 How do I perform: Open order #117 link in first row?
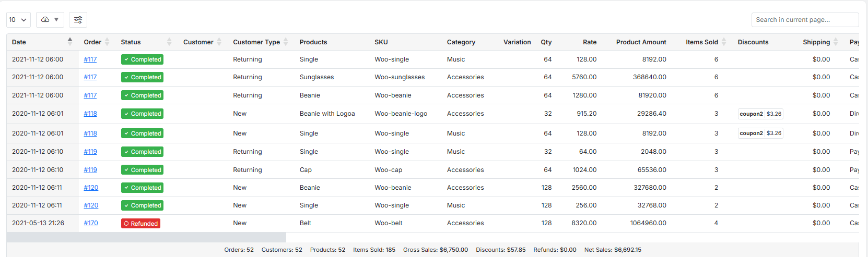[90, 59]
